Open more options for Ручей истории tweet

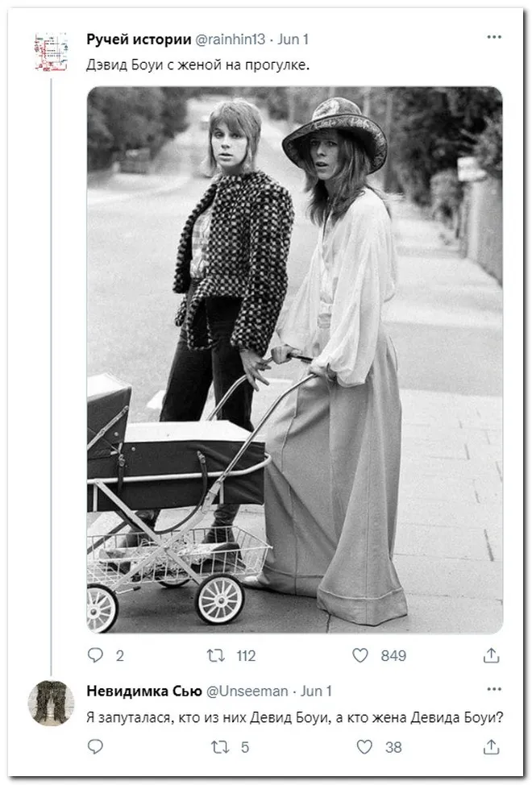coord(494,37)
